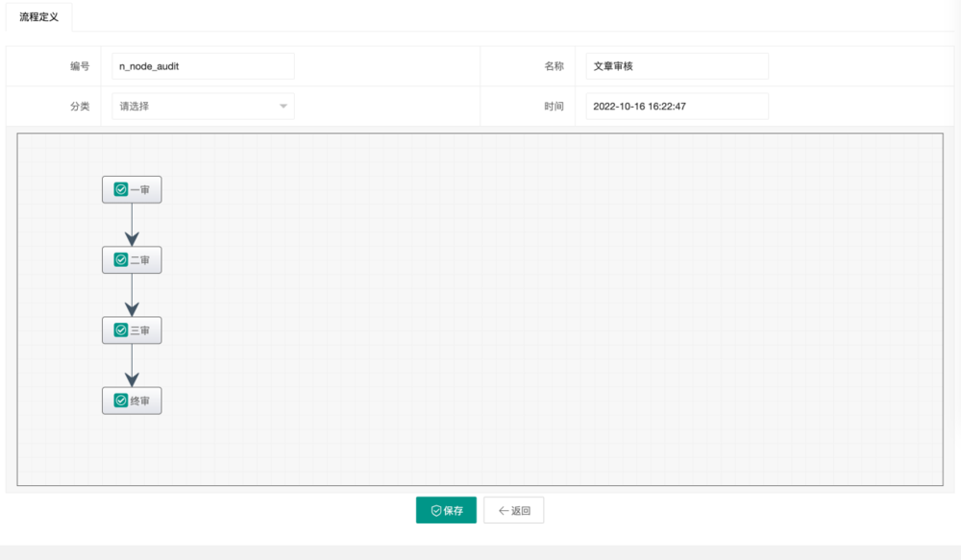This screenshot has width=961, height=560.
Task: Expand the 分类 dropdown arrow
Action: 283,107
